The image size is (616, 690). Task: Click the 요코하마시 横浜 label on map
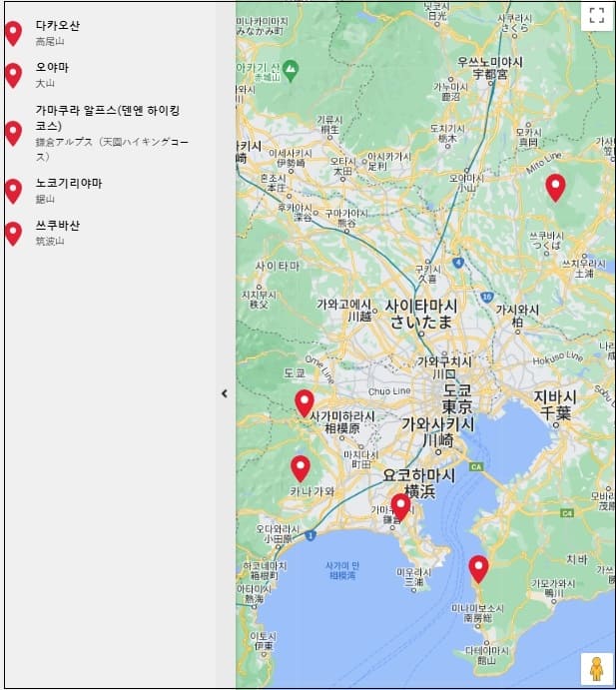pos(419,483)
